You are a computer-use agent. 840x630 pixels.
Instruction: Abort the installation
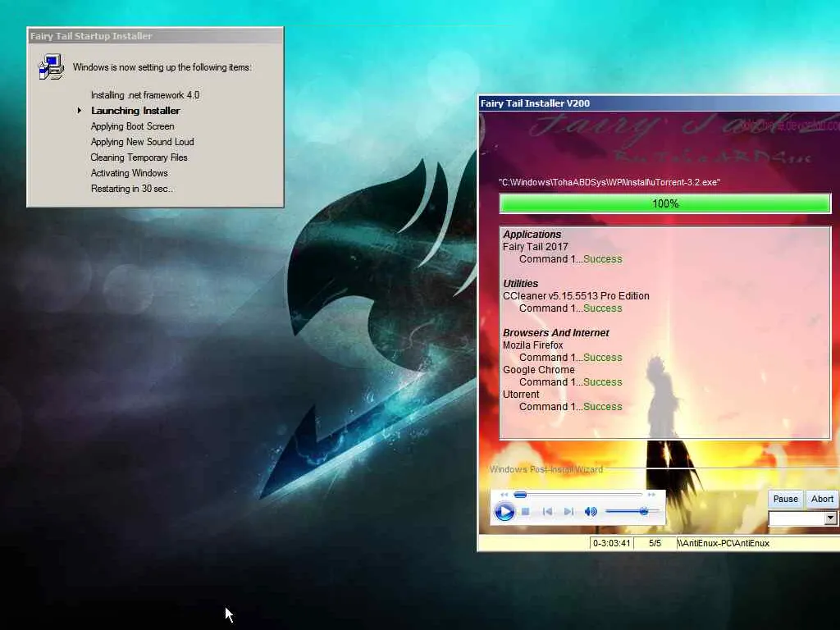[822, 499]
